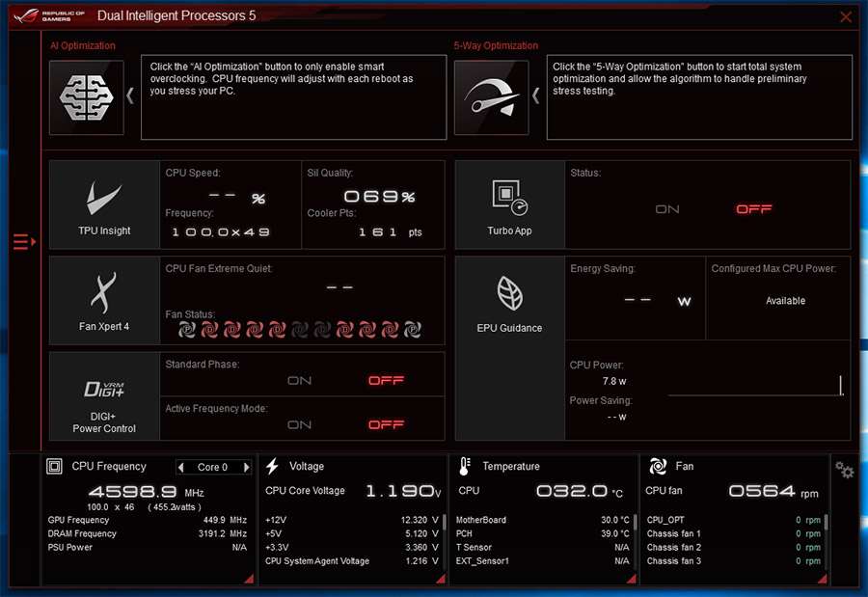Expand the Voltage panel corner arrow
The height and width of the screenshot is (597, 868).
tap(441, 579)
